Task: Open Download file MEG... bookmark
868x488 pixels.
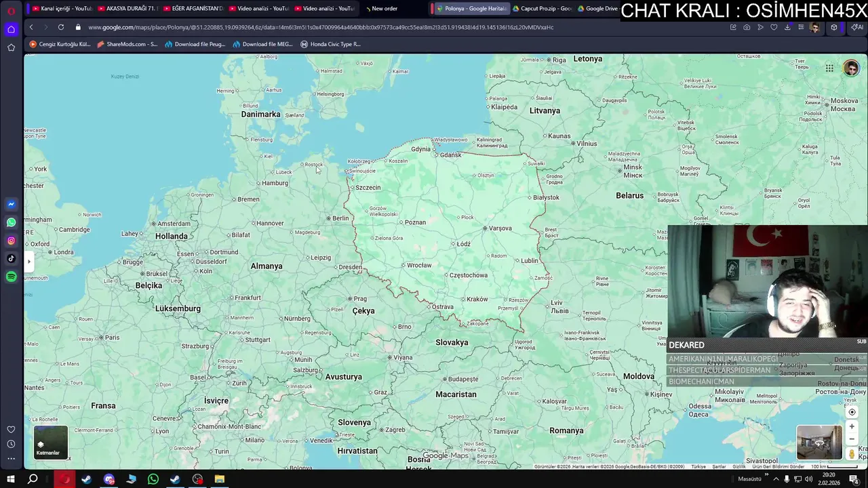Action: [x=262, y=44]
